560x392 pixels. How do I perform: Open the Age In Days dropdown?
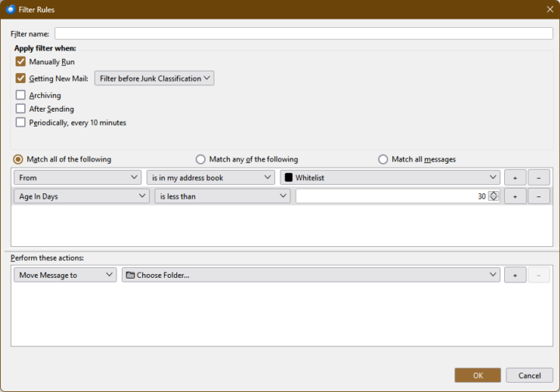82,196
